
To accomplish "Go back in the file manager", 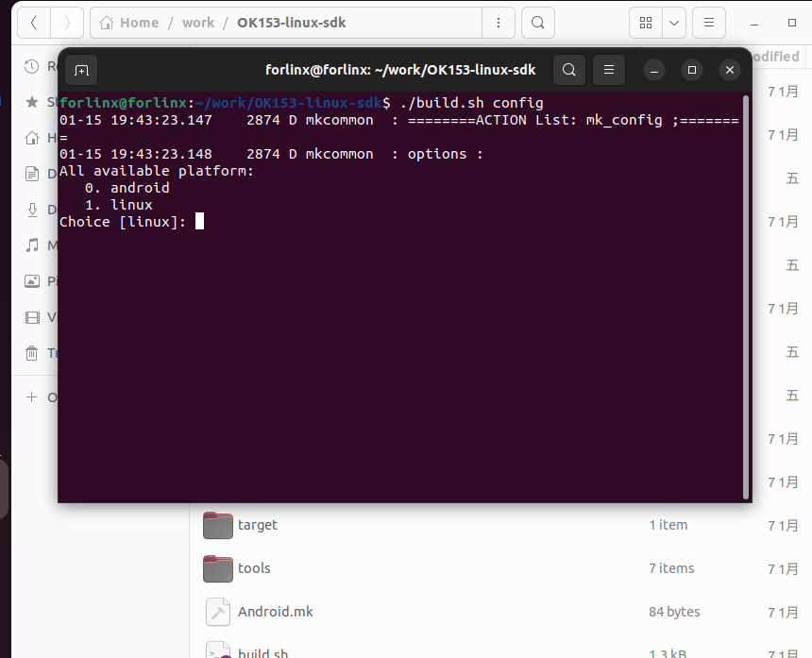I will coord(34,23).
